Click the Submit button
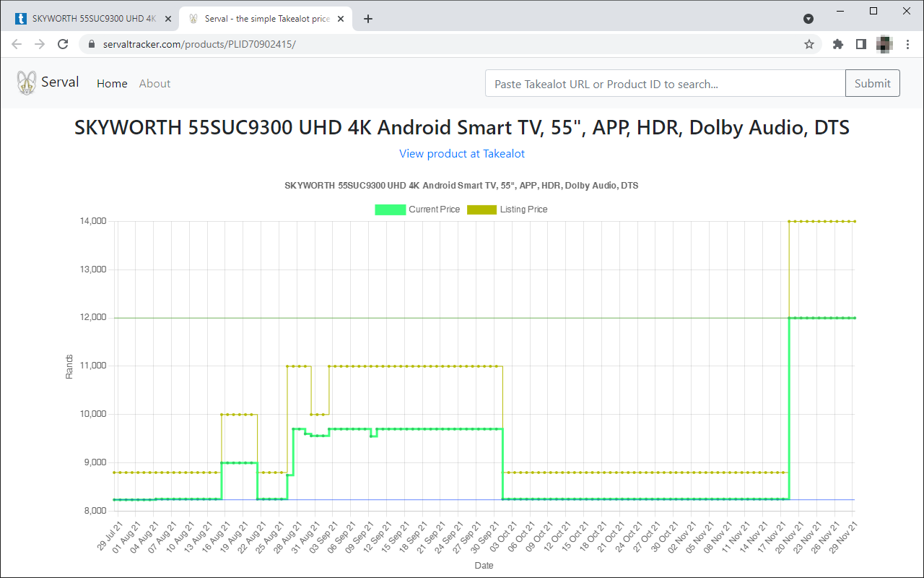Image resolution: width=924 pixels, height=578 pixels. pyautogui.click(x=873, y=84)
